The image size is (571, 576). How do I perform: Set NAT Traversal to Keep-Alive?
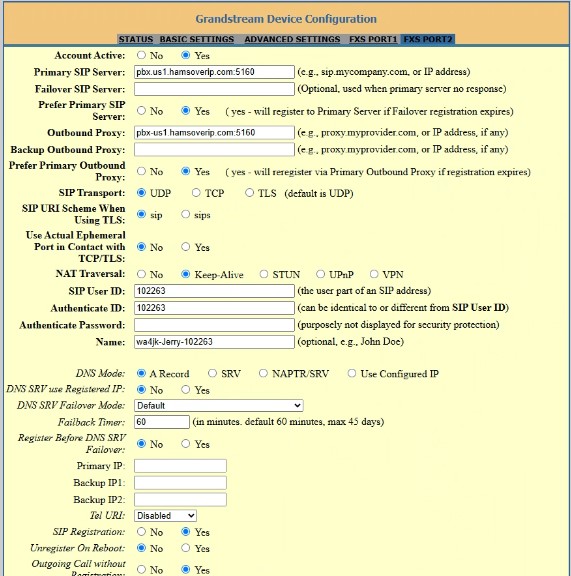pyautogui.click(x=186, y=274)
